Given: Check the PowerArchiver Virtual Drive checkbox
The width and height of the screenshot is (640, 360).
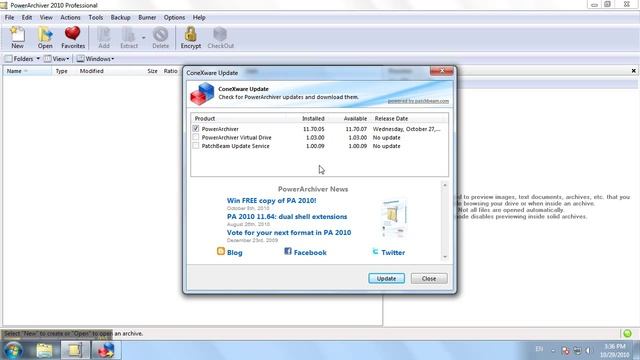Looking at the screenshot, I should [196, 137].
